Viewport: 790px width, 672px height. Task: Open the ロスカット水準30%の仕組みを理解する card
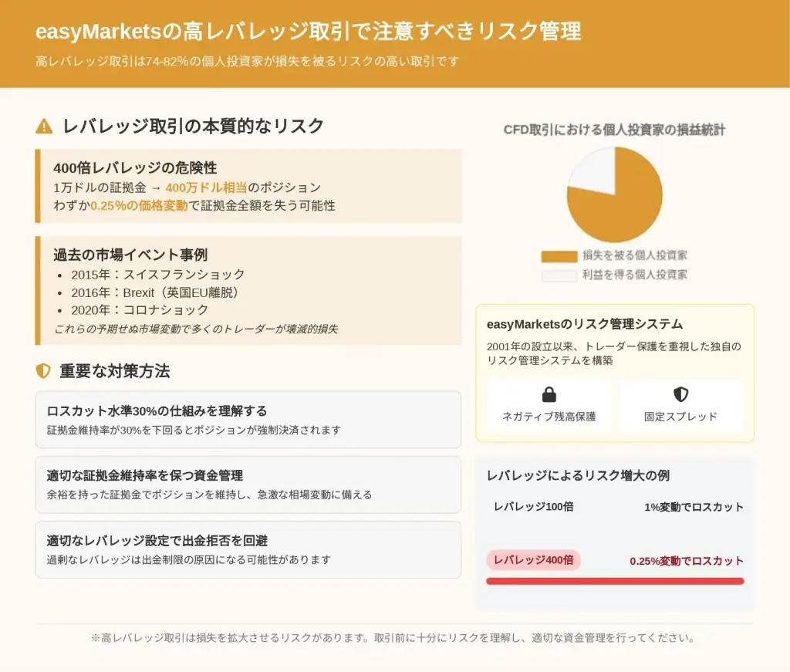click(x=248, y=419)
